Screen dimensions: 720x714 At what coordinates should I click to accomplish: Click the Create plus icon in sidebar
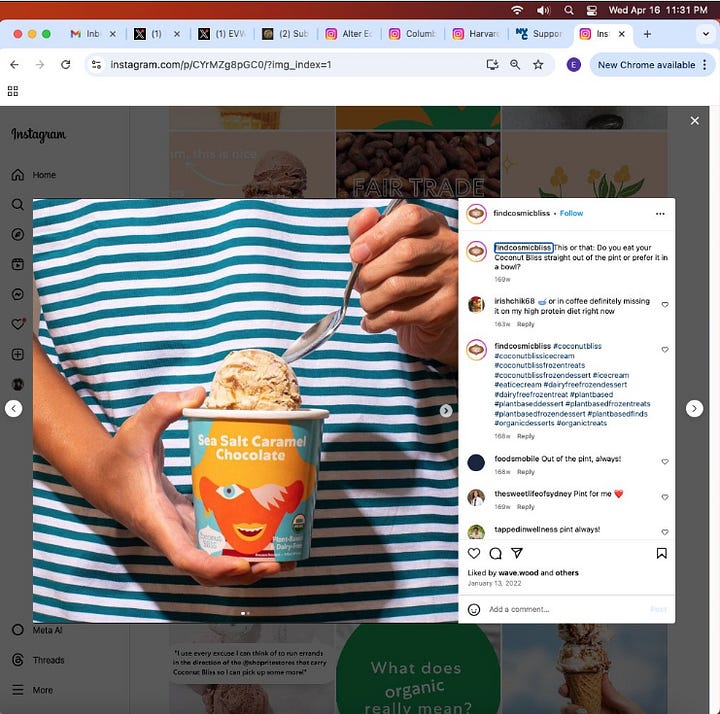tap(17, 354)
